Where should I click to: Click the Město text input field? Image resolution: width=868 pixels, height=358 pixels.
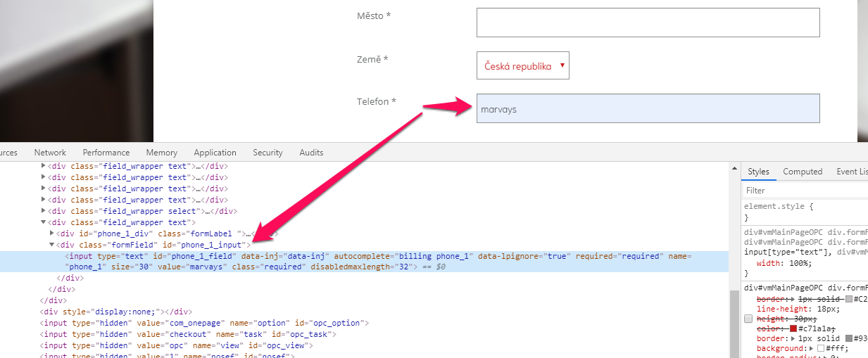click(648, 23)
